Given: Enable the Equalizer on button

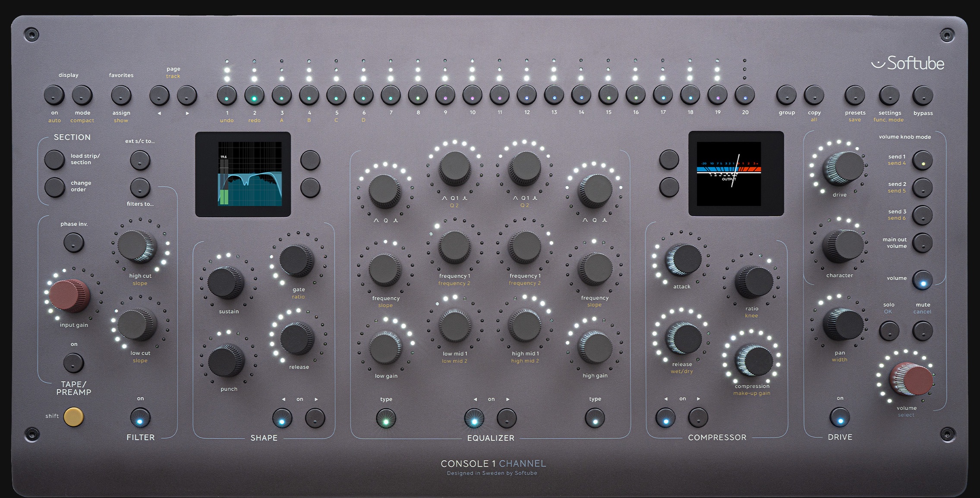Looking at the screenshot, I should coord(475,418).
